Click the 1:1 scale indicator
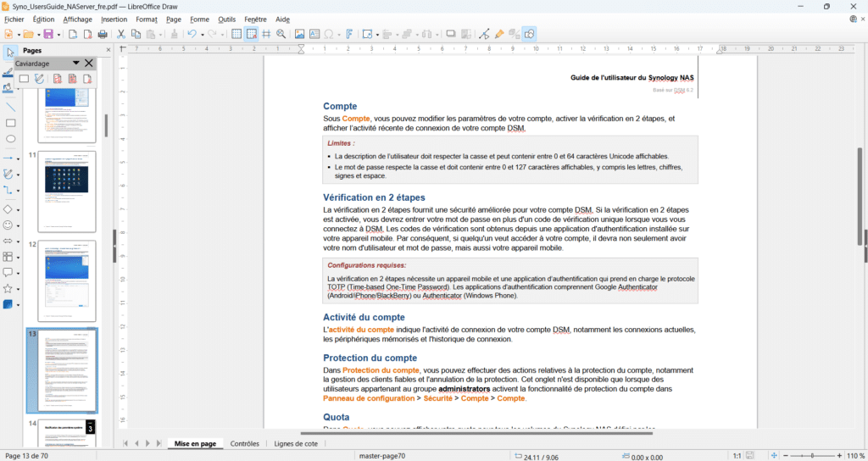 (x=737, y=456)
